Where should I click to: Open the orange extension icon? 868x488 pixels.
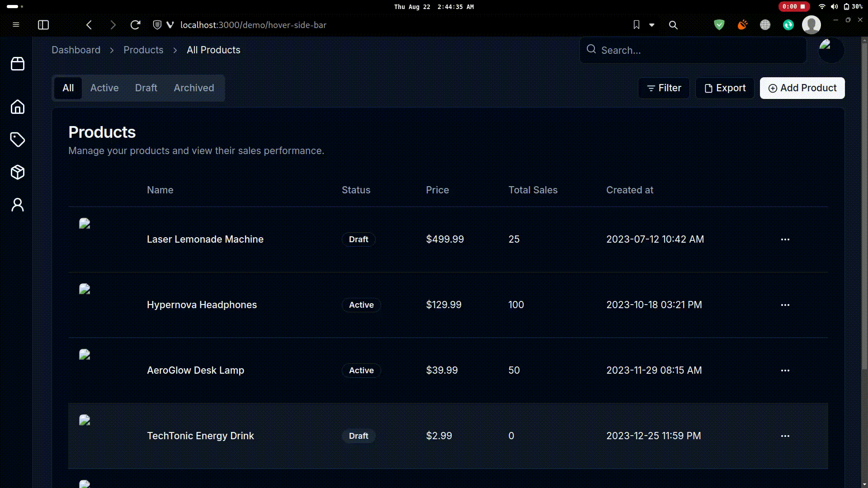(x=742, y=25)
